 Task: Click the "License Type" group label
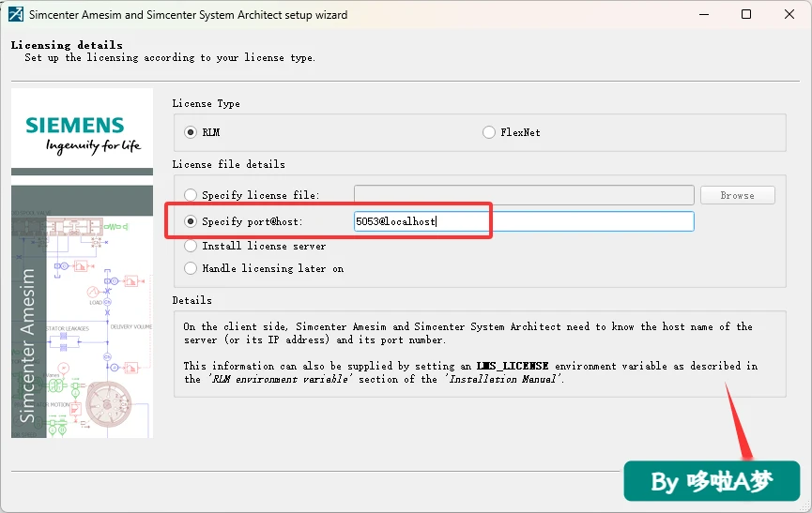point(207,103)
